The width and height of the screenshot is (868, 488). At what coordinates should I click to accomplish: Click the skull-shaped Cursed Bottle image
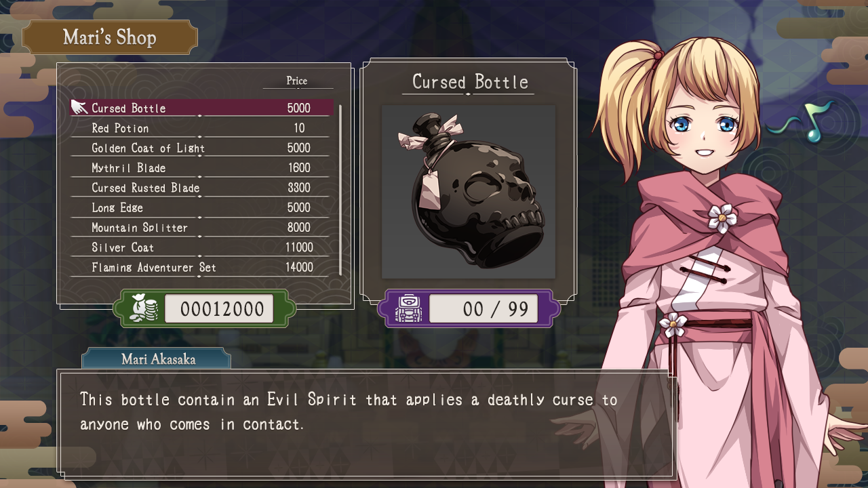(x=469, y=192)
